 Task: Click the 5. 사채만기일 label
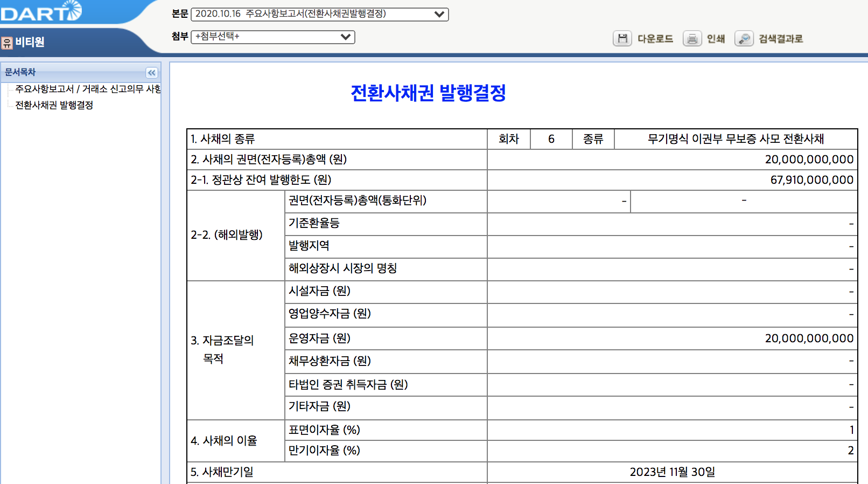(x=222, y=472)
